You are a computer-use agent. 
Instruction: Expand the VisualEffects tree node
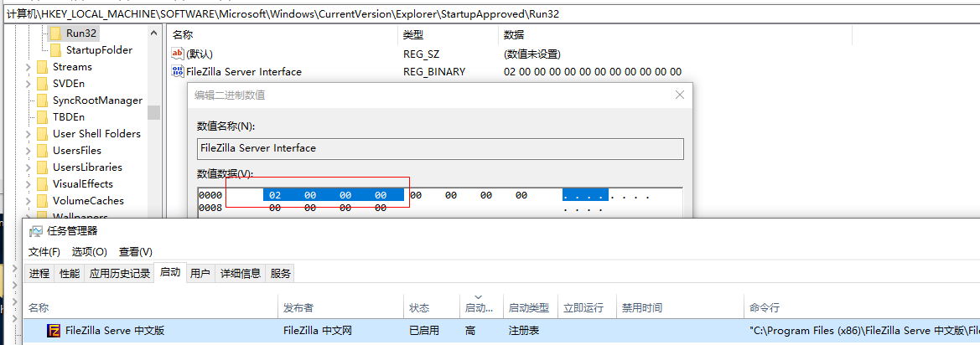29,184
